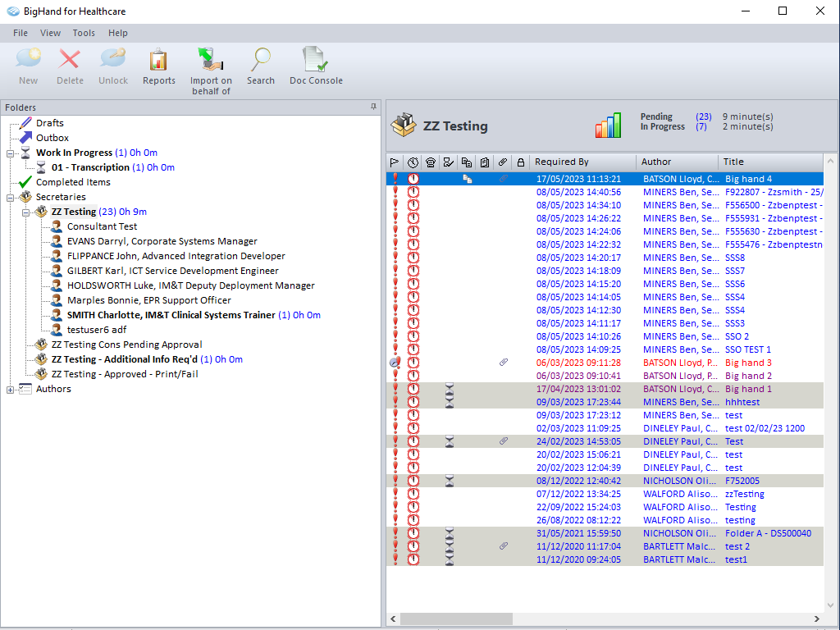Select testuser6 adf in folder tree
This screenshot has height=630, width=840.
click(x=97, y=330)
